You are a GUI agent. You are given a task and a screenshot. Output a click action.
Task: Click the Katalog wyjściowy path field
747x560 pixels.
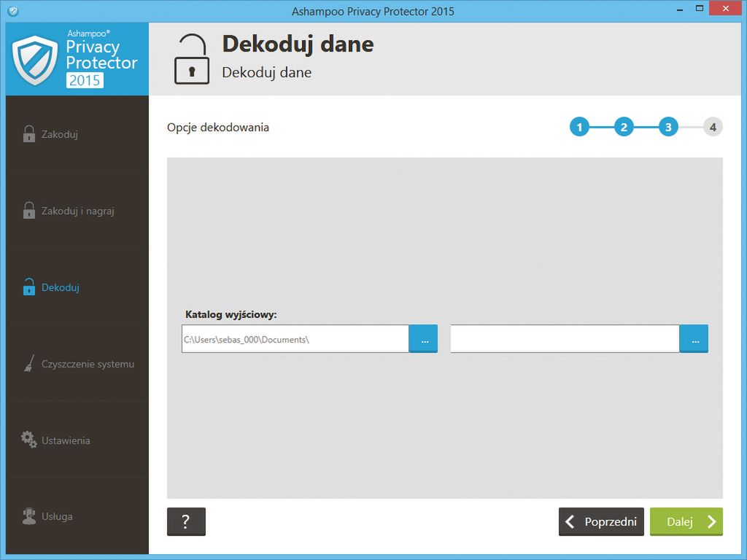coord(295,339)
